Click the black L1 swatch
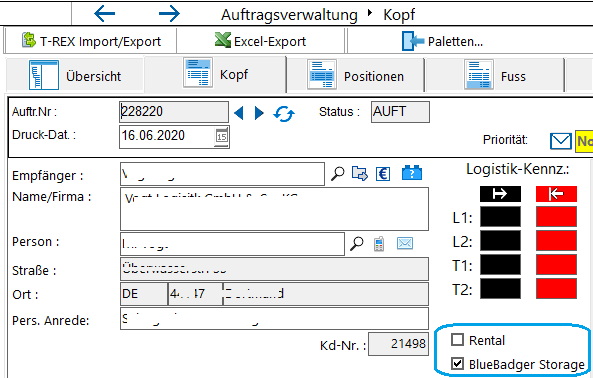 pyautogui.click(x=500, y=217)
